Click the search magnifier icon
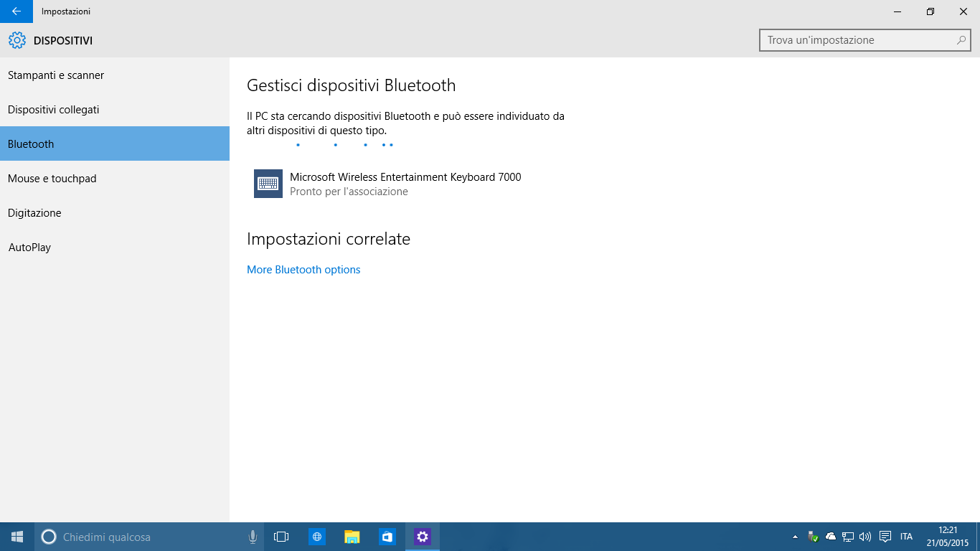This screenshot has width=980, height=551. coord(961,40)
